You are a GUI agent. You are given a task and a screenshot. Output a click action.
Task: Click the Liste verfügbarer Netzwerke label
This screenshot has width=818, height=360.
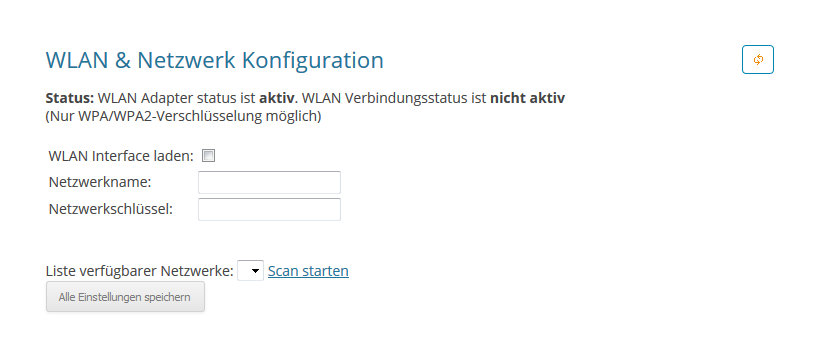pyautogui.click(x=140, y=271)
